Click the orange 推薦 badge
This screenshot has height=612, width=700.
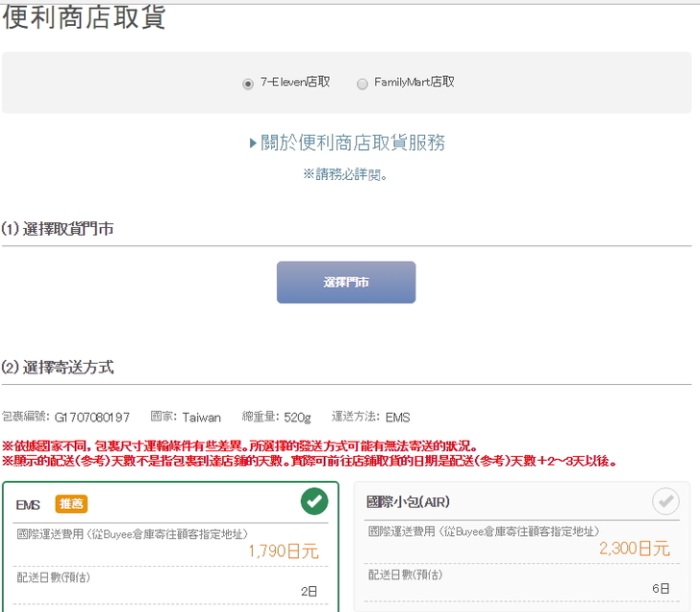click(x=71, y=504)
